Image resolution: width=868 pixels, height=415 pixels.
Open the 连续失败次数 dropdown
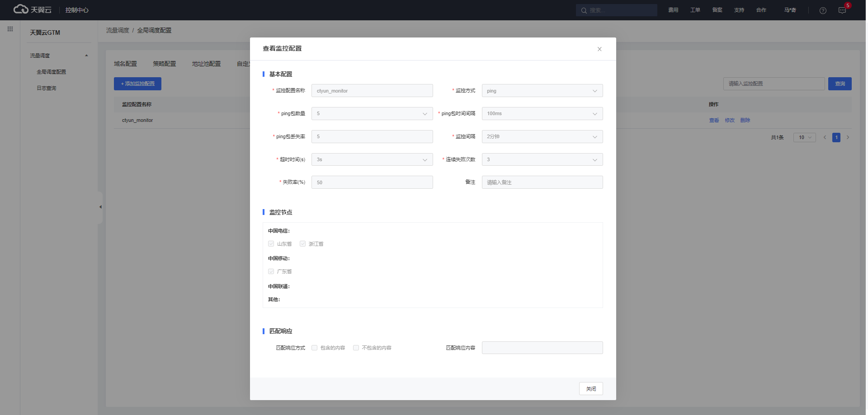click(x=542, y=159)
